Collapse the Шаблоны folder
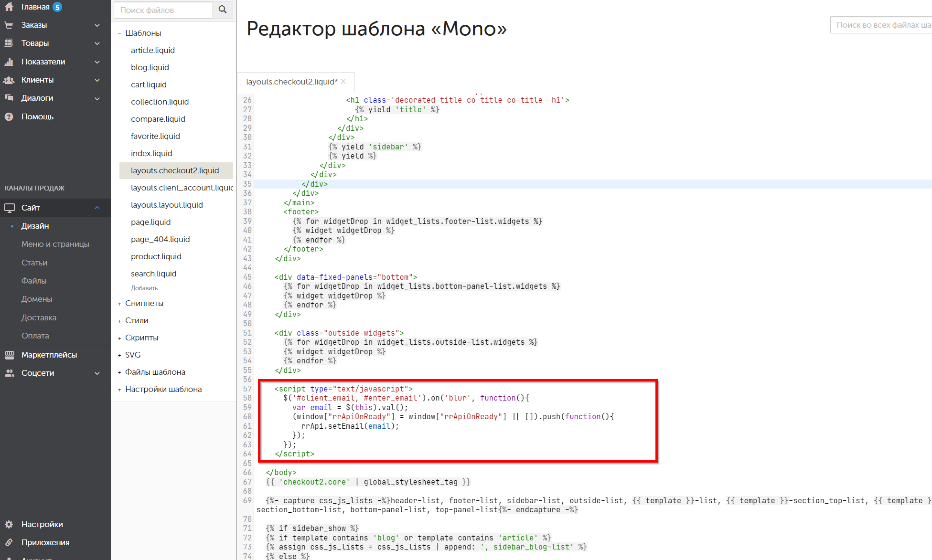 tap(119, 33)
